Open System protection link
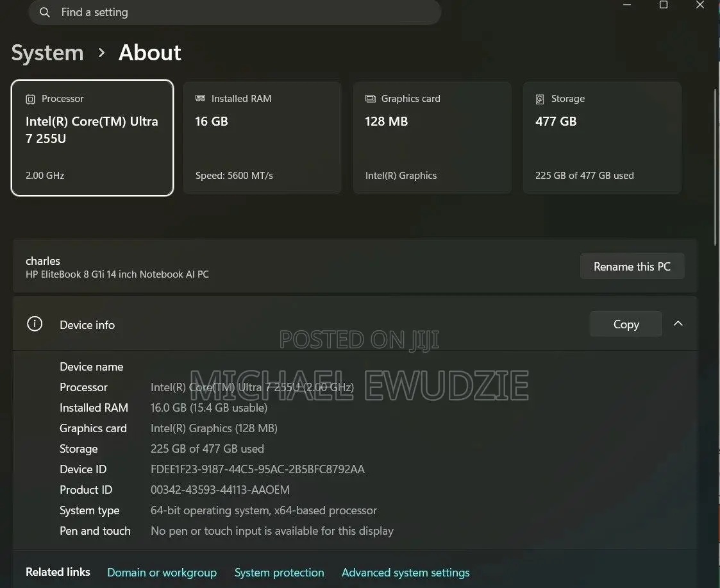 tap(279, 573)
